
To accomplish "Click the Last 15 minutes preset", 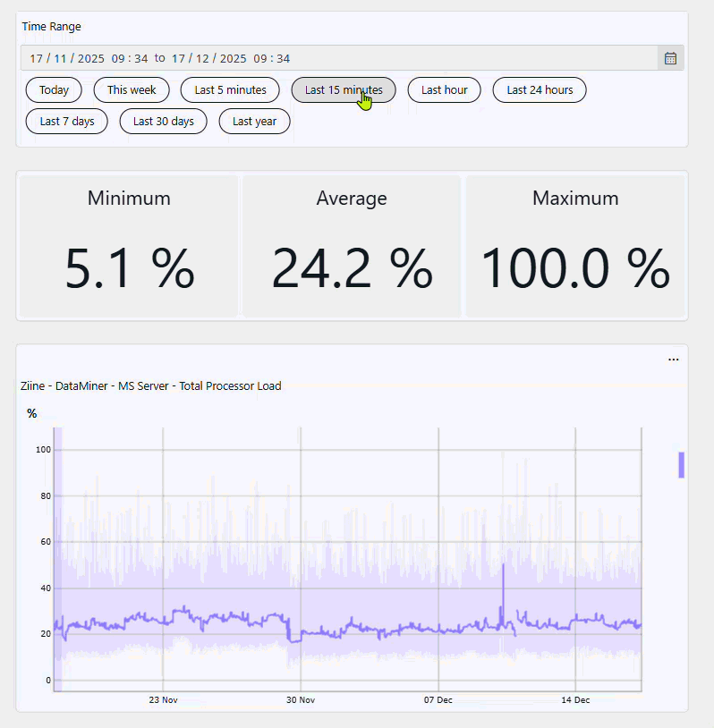I will [x=344, y=90].
